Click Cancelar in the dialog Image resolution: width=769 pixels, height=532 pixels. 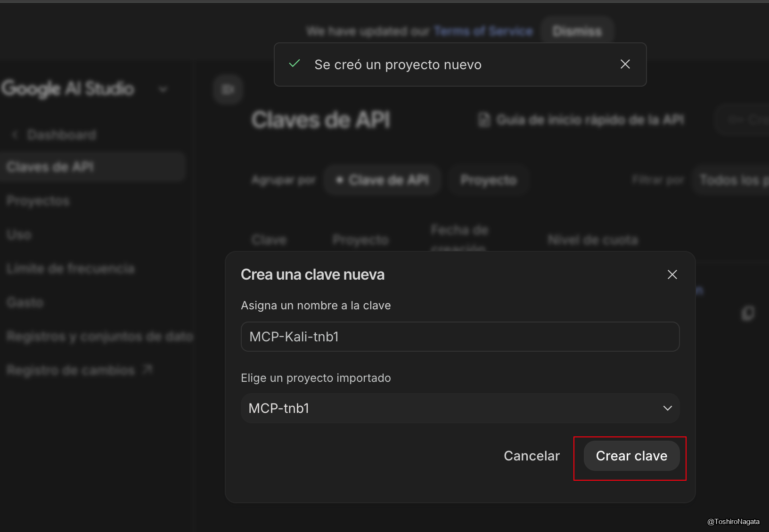pos(532,456)
